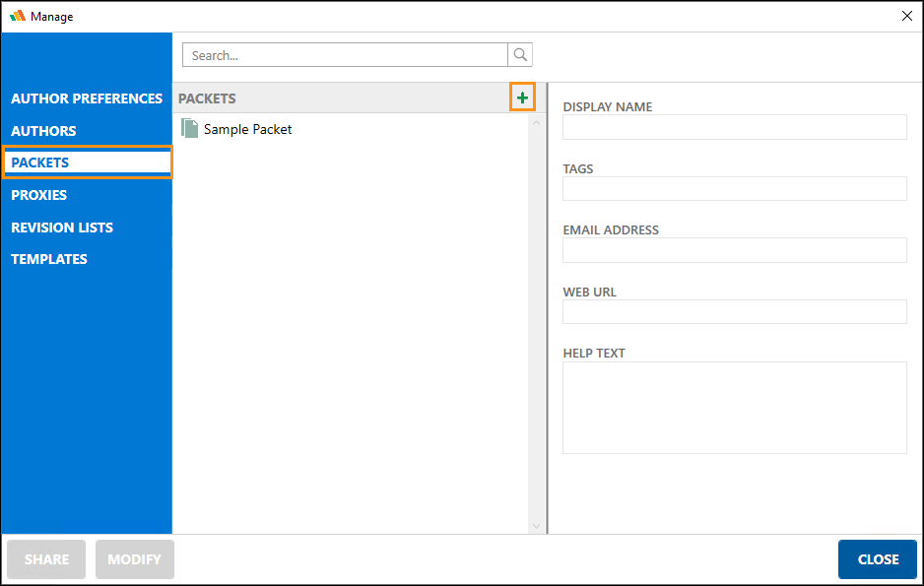Click the magnifying glass search icon
This screenshot has height=586, width=924.
(520, 55)
